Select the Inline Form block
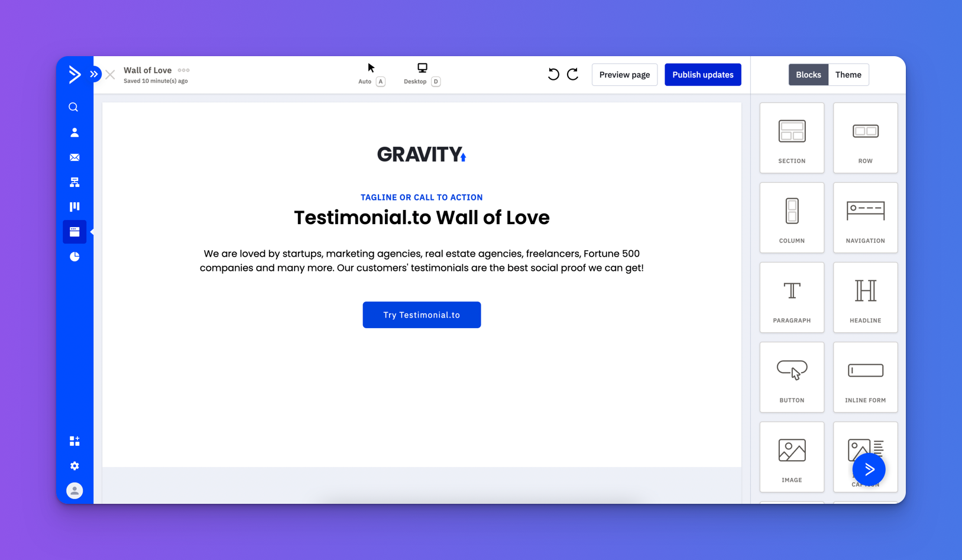 pos(866,377)
